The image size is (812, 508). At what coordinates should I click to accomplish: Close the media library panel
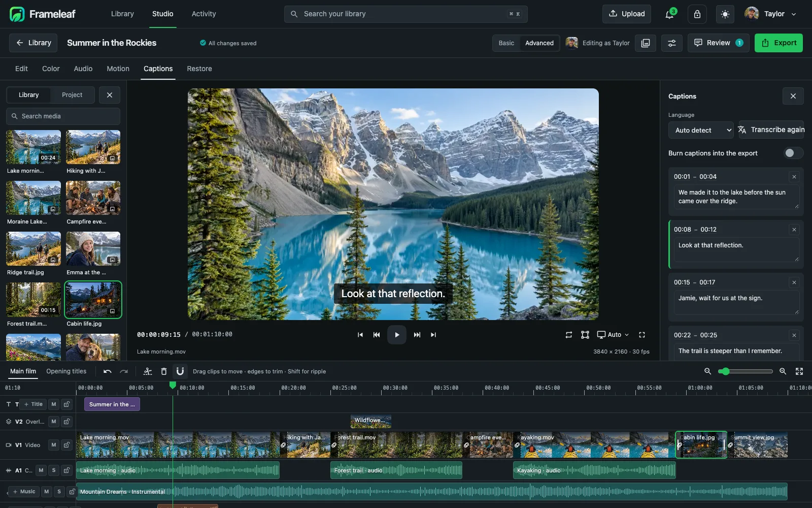110,95
